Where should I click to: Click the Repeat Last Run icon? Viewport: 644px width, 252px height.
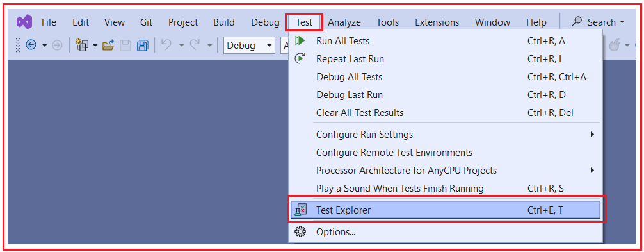coord(300,59)
